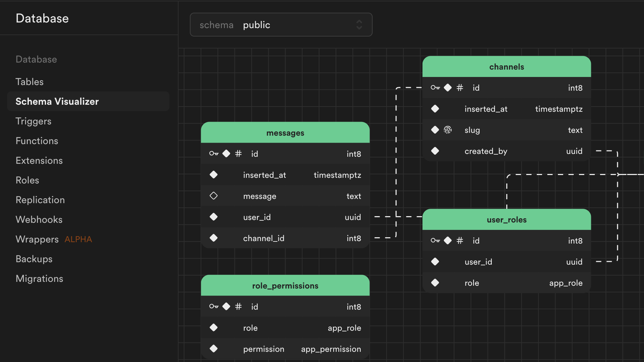Screen dimensions: 644x362
Task: Click diamond icon beside user_roles role
Action: coord(435,283)
